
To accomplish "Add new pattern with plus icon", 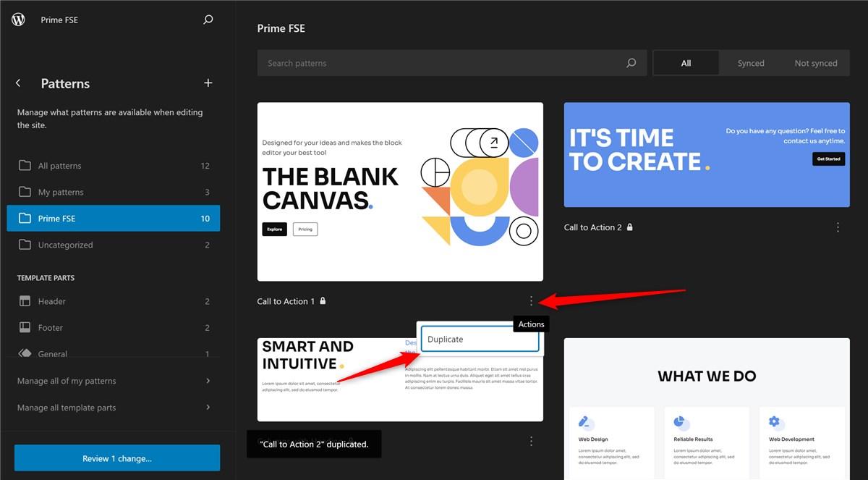I will coord(208,83).
